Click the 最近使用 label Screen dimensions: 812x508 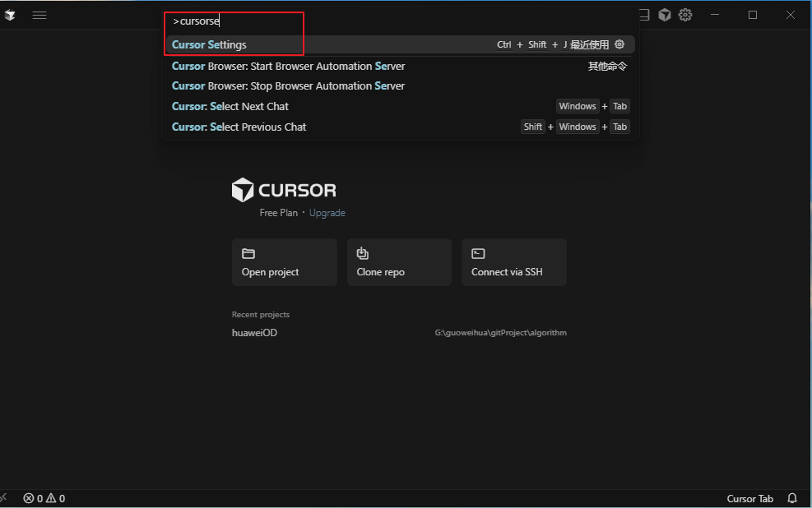coord(589,44)
